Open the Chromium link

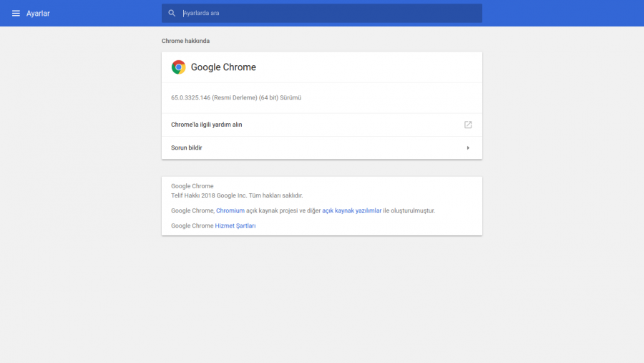[x=230, y=210]
